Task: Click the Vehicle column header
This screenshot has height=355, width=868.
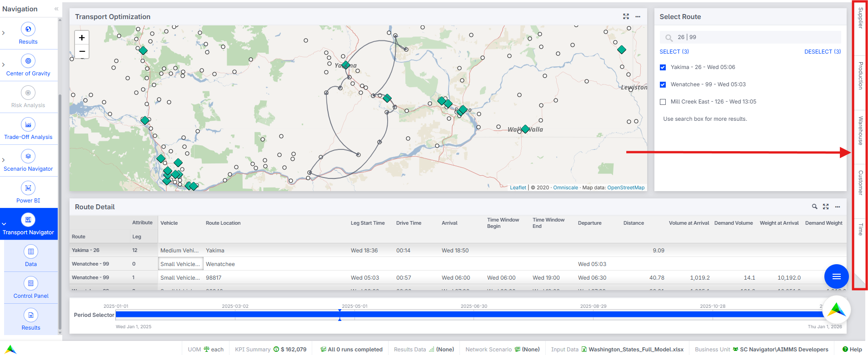Action: [x=169, y=223]
